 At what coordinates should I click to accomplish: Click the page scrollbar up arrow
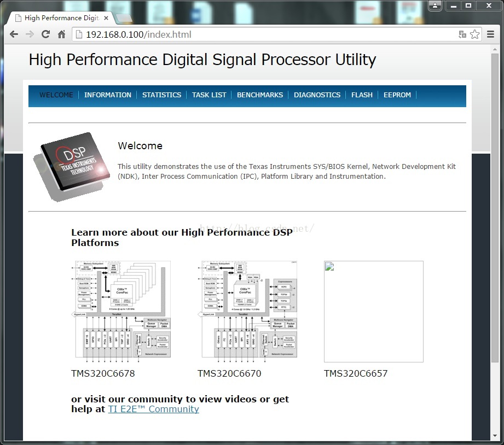click(x=495, y=49)
